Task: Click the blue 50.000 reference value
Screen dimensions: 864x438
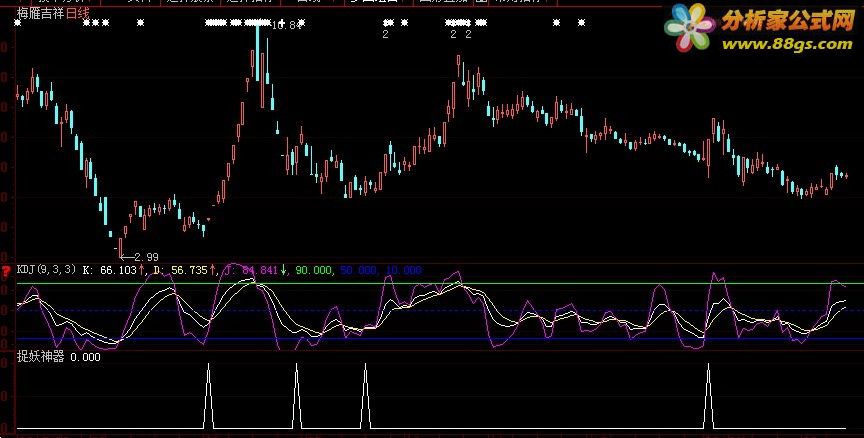Action: coord(358,270)
